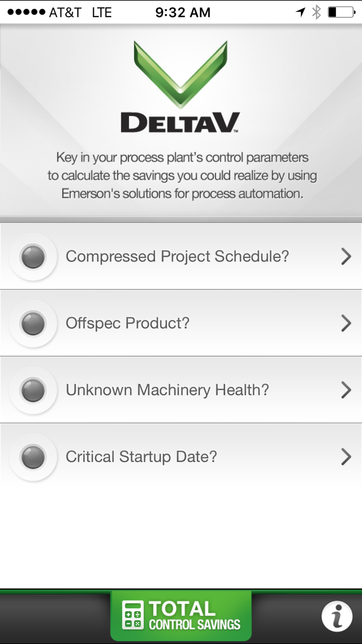Click the calculator icon in Total Control Savings
The image size is (362, 644).
(133, 615)
